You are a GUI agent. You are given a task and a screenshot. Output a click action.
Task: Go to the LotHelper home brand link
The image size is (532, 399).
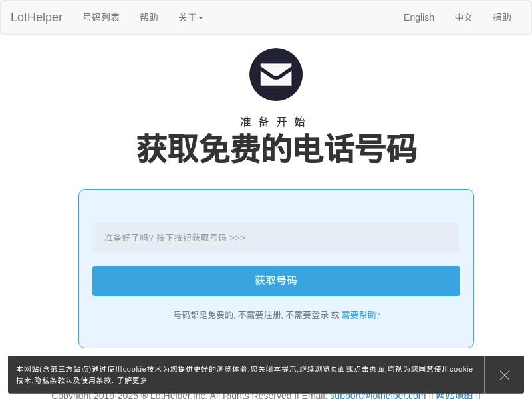pyautogui.click(x=37, y=17)
